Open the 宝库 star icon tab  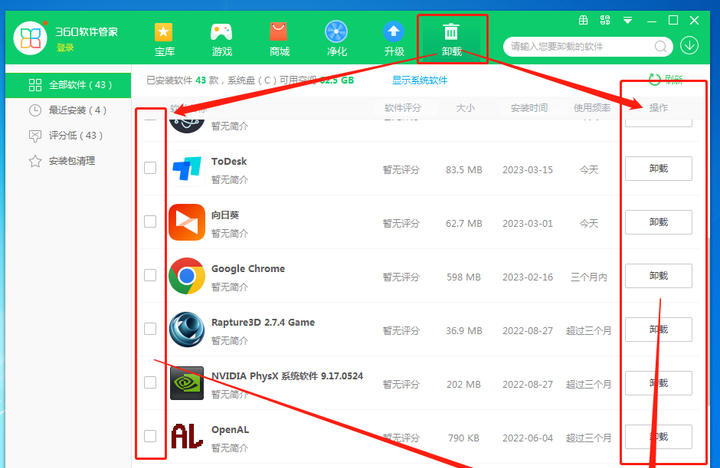(164, 39)
